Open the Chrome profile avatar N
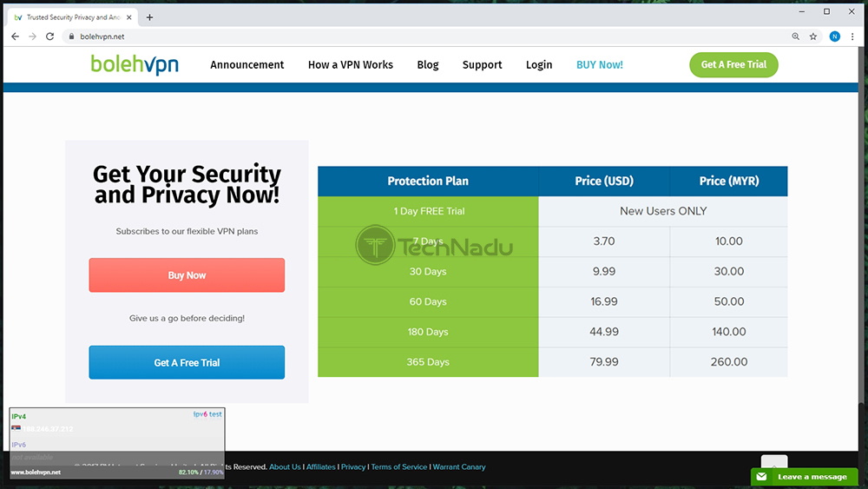This screenshot has width=868, height=489. coord(835,36)
